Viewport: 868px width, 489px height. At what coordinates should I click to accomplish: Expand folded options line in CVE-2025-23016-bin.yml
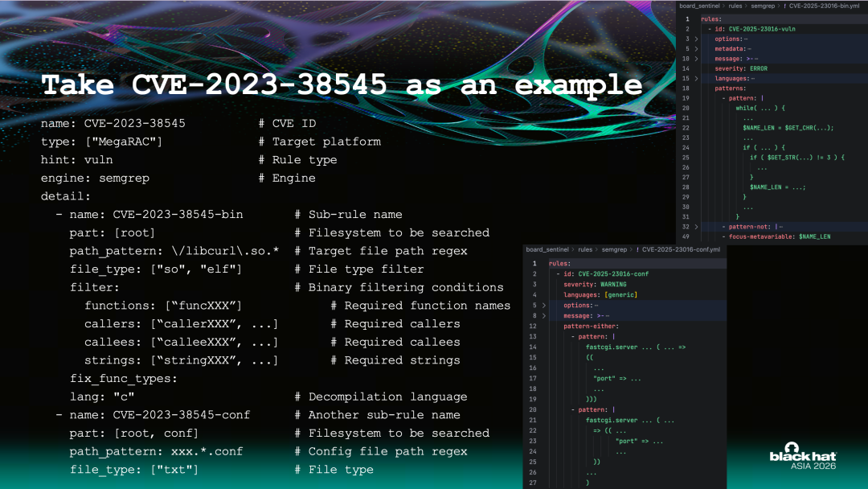click(x=696, y=39)
